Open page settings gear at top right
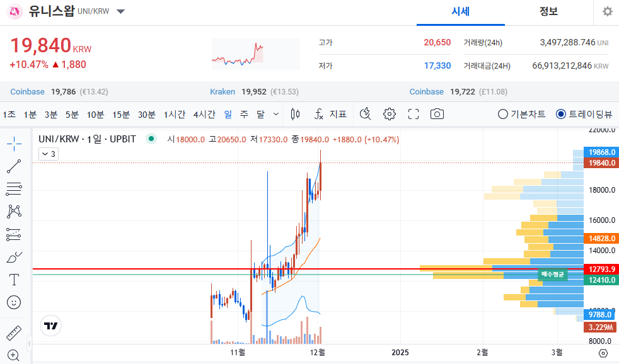Viewport: 619px width, 364px height. coord(608,11)
